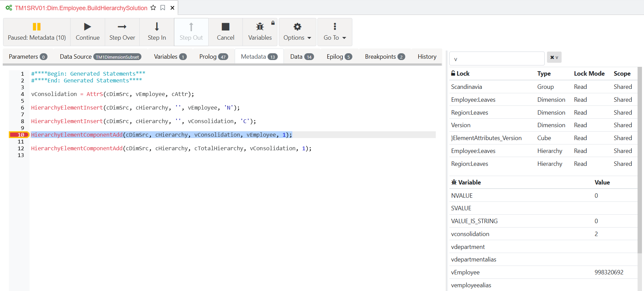Viewport: 644px width, 291px height.
Task: Close the BuildHierarchySolution tab
Action: (x=172, y=8)
